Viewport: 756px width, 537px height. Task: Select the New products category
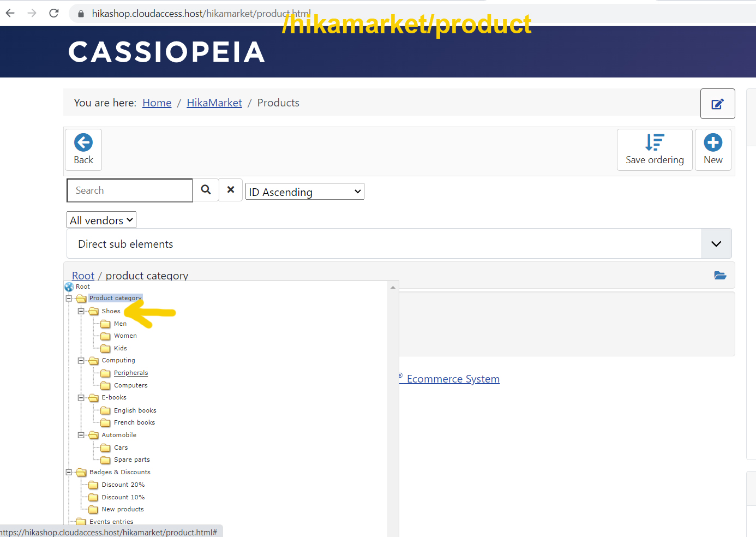(x=123, y=509)
